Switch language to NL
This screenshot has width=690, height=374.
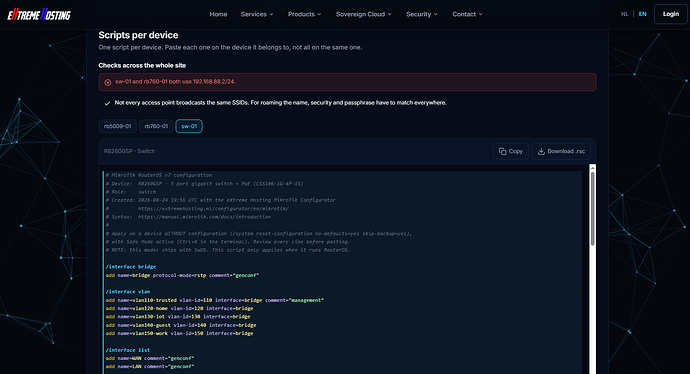[x=624, y=14]
